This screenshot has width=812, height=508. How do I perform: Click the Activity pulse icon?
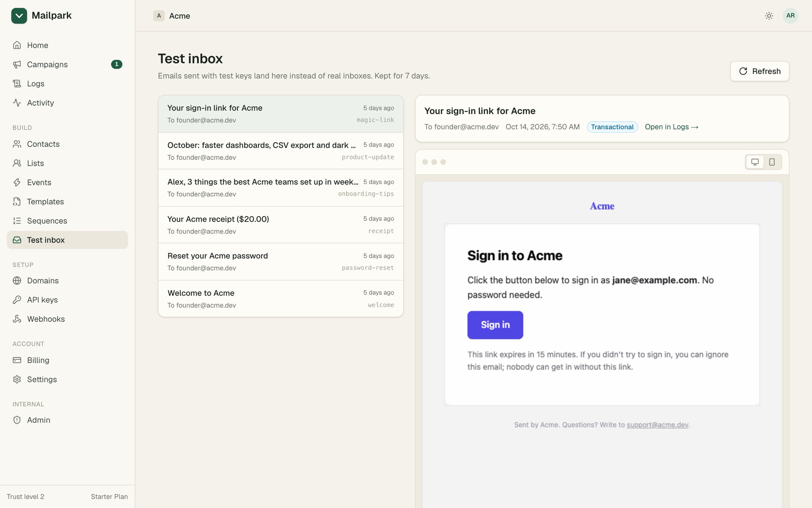click(x=17, y=103)
